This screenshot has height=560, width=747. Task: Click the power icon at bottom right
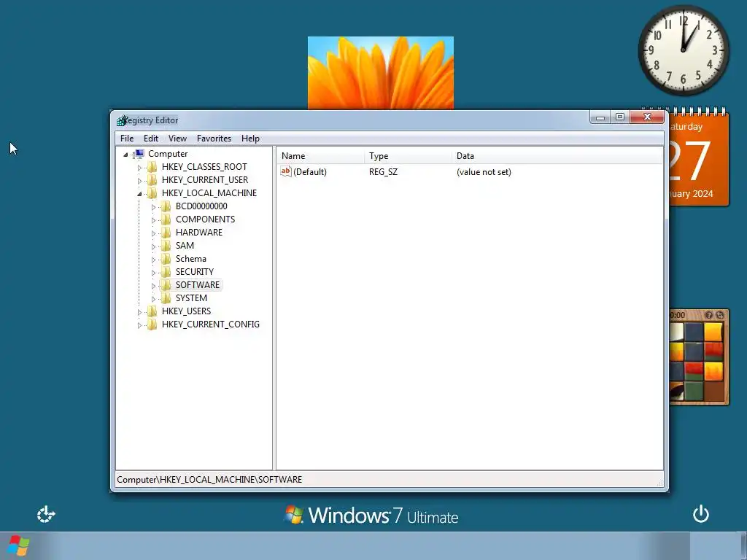click(x=701, y=514)
